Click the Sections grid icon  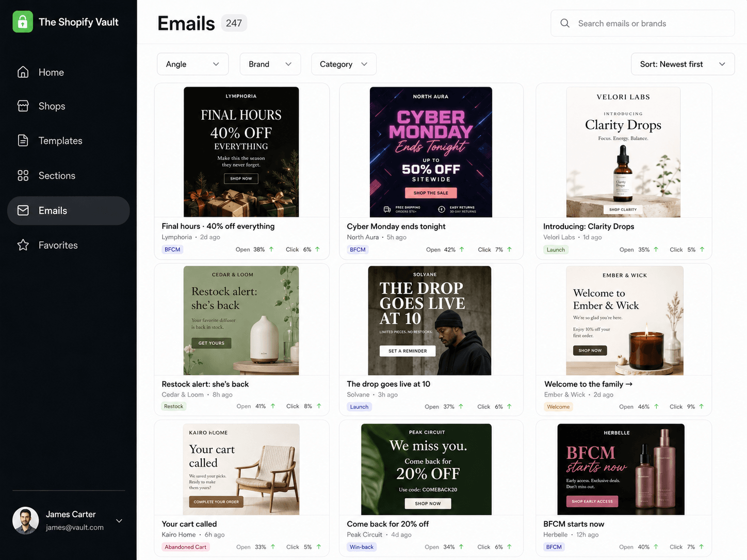pos(23,175)
